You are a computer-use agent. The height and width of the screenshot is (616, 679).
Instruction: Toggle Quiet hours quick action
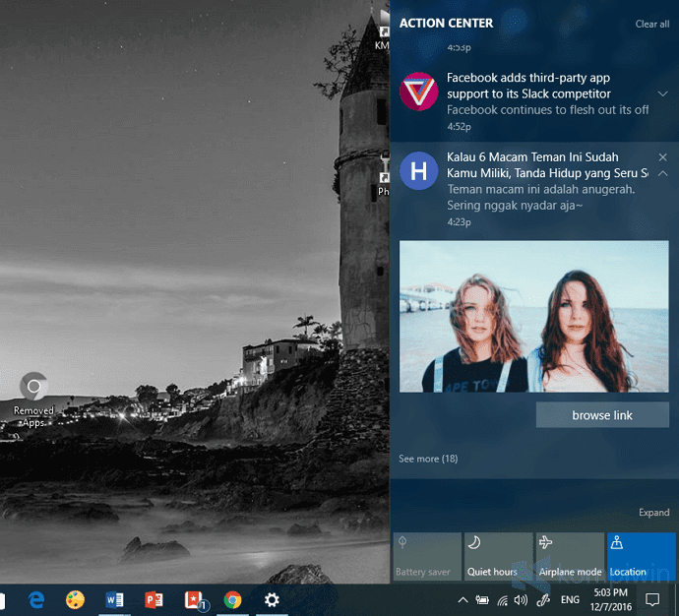coord(498,557)
